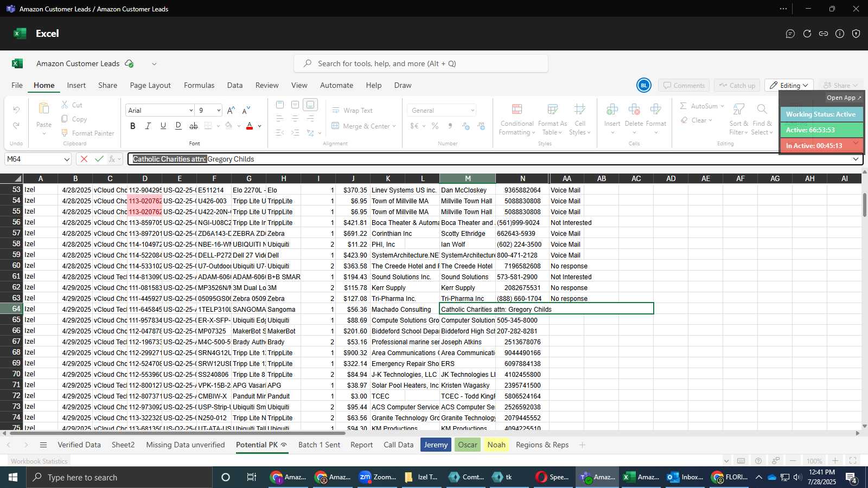Open font color dropdown arrow

coord(260,126)
